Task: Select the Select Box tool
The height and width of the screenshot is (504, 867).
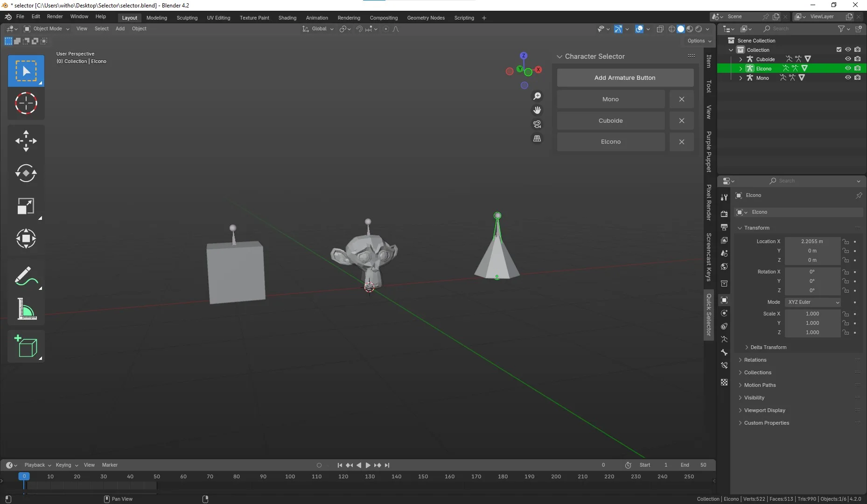Action: [x=26, y=71]
